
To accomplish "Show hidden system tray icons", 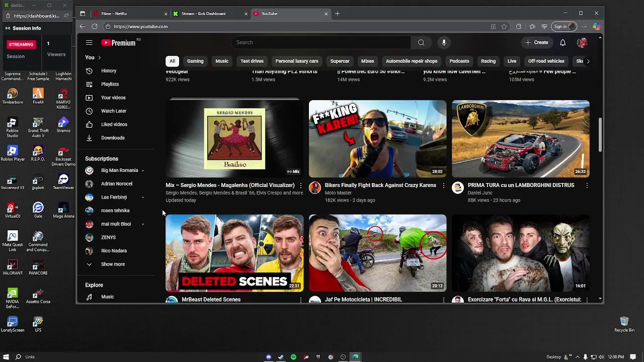I will [x=577, y=357].
